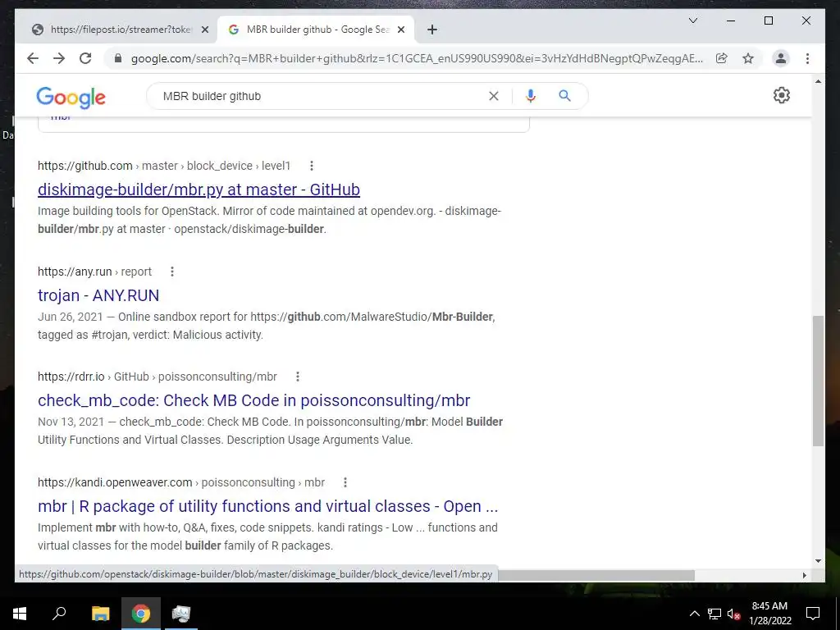Show hidden system tray icons
The height and width of the screenshot is (630, 840).
(x=694, y=614)
